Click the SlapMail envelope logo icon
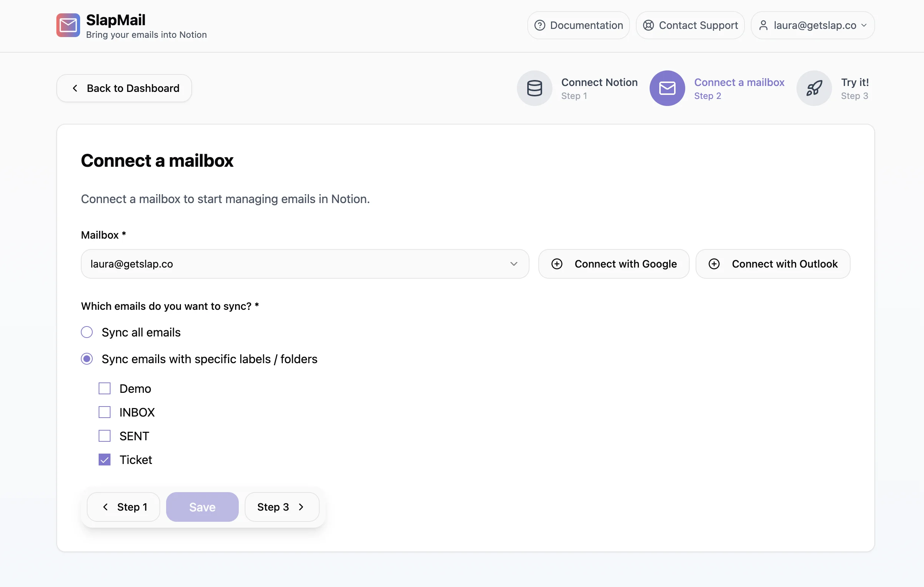 pyautogui.click(x=68, y=25)
